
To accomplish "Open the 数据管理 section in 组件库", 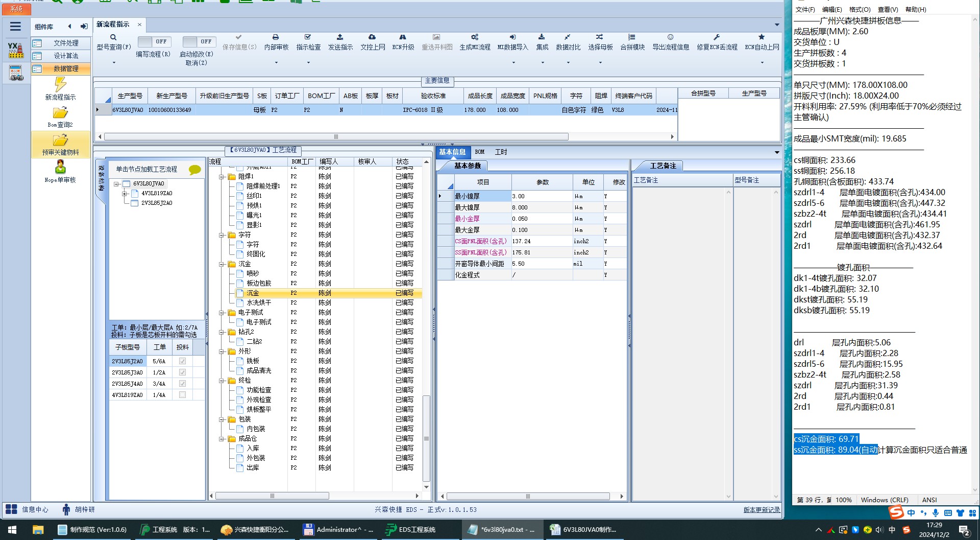I will 61,68.
